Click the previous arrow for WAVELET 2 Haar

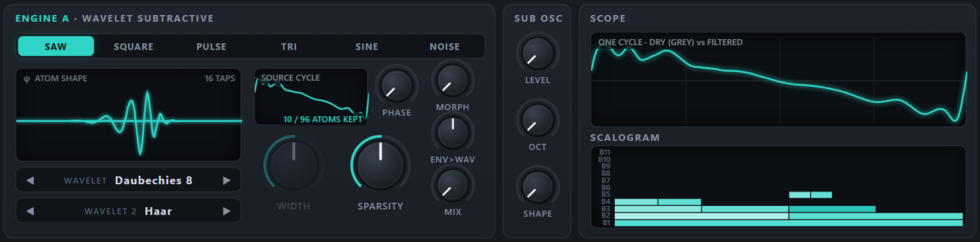coord(30,211)
